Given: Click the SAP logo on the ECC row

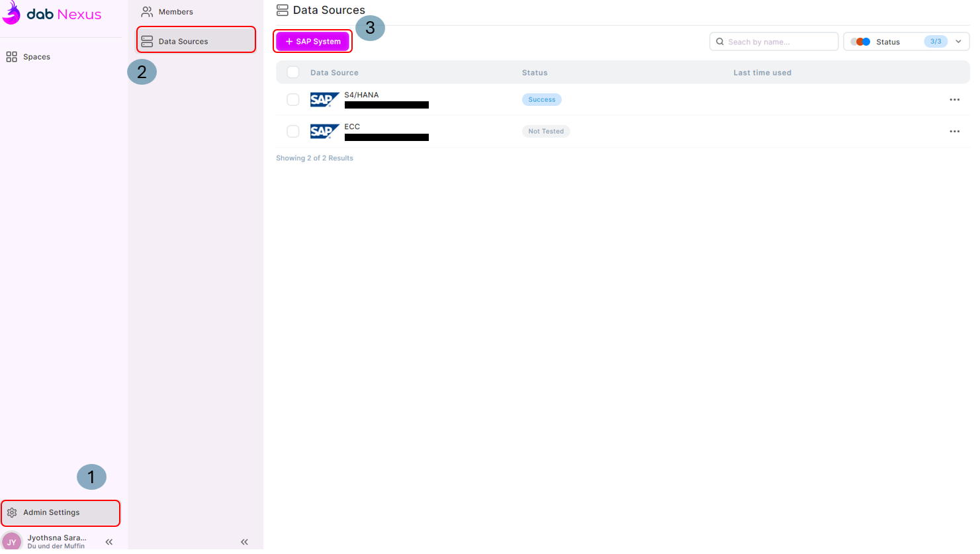Looking at the screenshot, I should coord(325,131).
